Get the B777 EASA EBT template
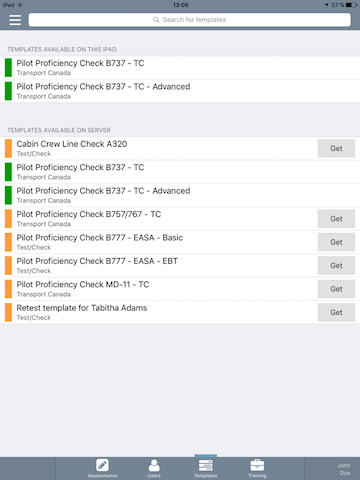360x480 pixels. (336, 265)
